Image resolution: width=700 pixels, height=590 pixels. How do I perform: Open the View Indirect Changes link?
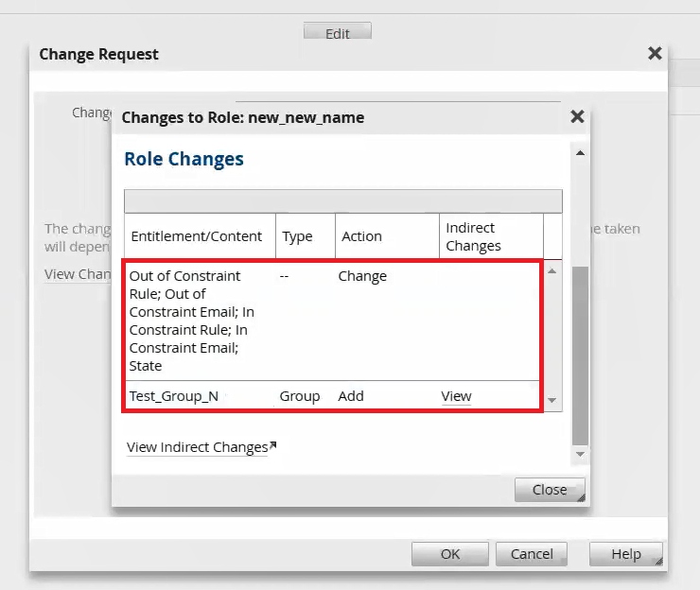point(197,447)
